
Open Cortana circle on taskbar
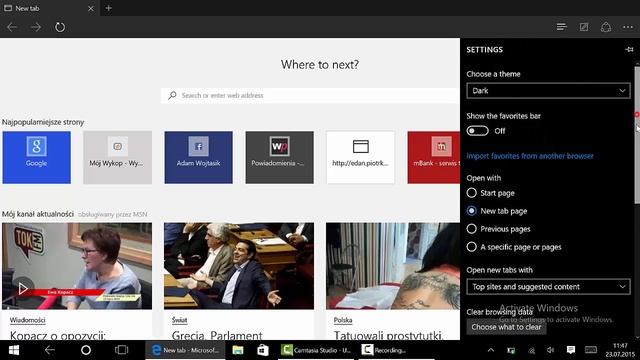86,350
